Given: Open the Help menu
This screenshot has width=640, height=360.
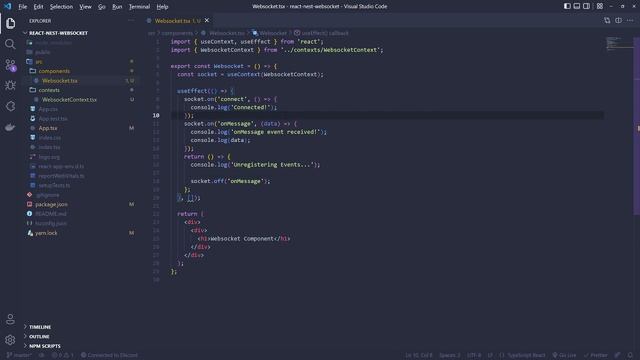Looking at the screenshot, I should (x=162, y=7).
